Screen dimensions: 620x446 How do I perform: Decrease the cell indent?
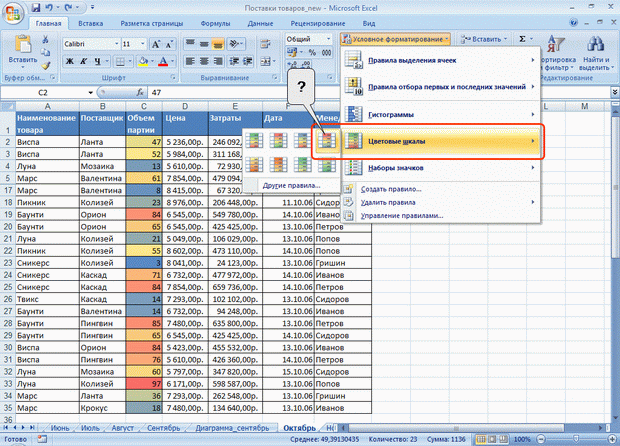234,61
